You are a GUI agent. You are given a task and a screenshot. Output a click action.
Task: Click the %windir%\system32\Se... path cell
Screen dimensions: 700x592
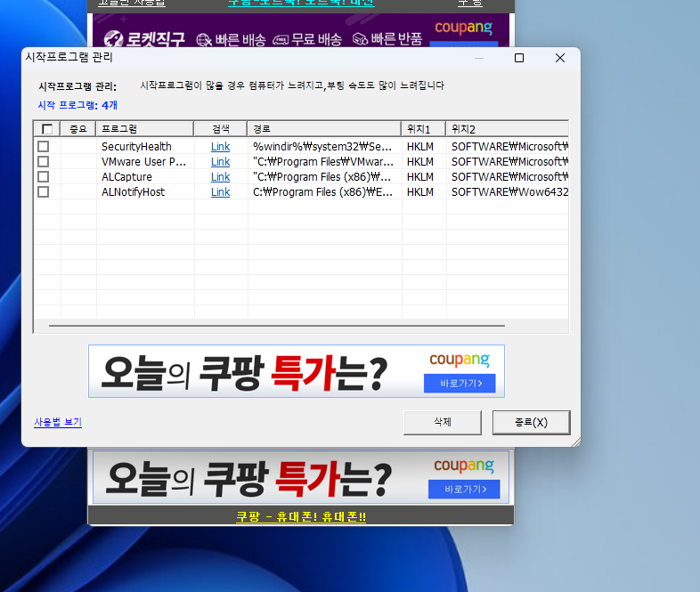[322, 146]
